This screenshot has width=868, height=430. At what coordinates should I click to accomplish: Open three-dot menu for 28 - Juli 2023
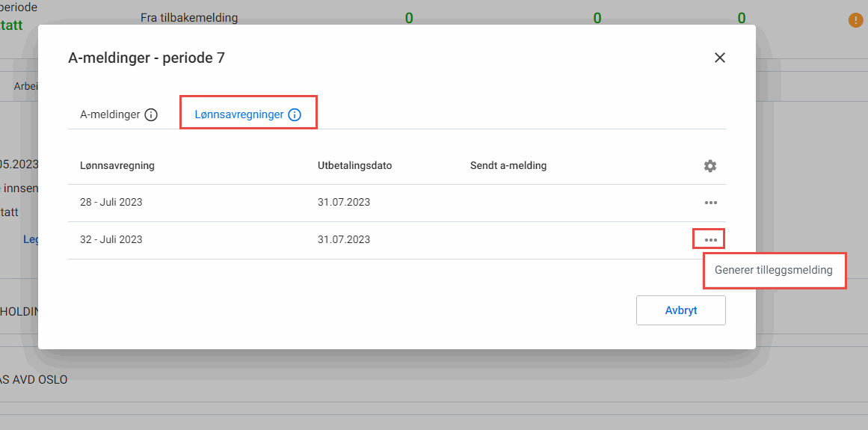710,203
